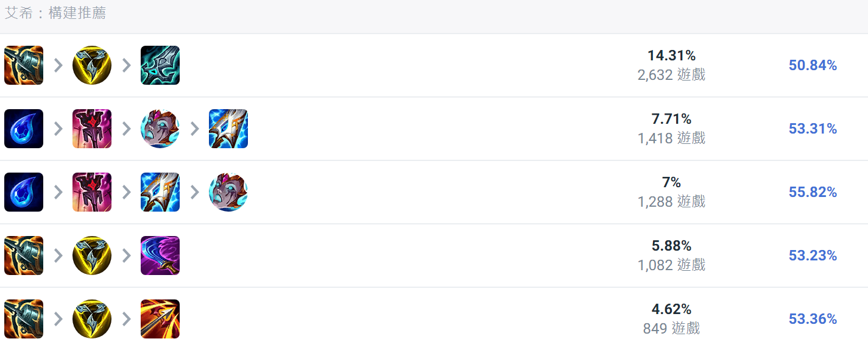This screenshot has height=347, width=868.
Task: Click the gauntlet item icon starting the 14.31% build
Action: 24,65
